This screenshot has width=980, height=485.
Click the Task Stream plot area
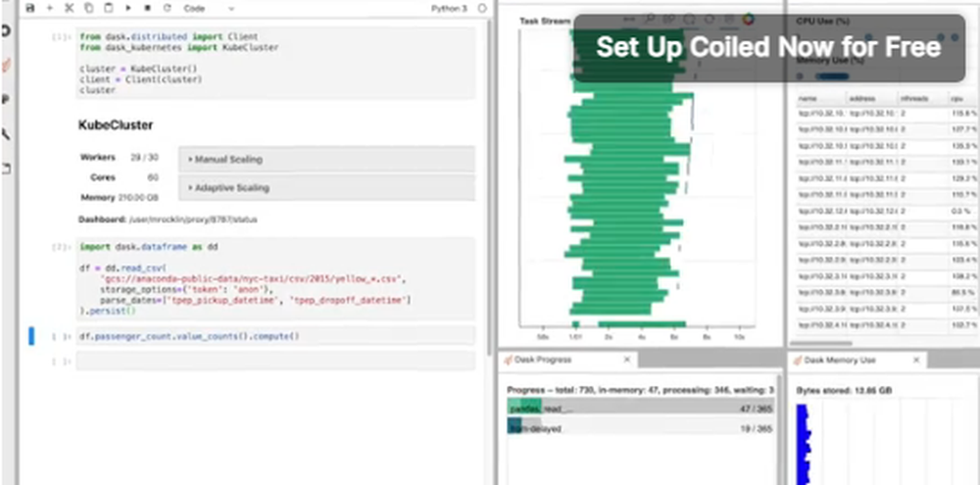click(x=636, y=178)
